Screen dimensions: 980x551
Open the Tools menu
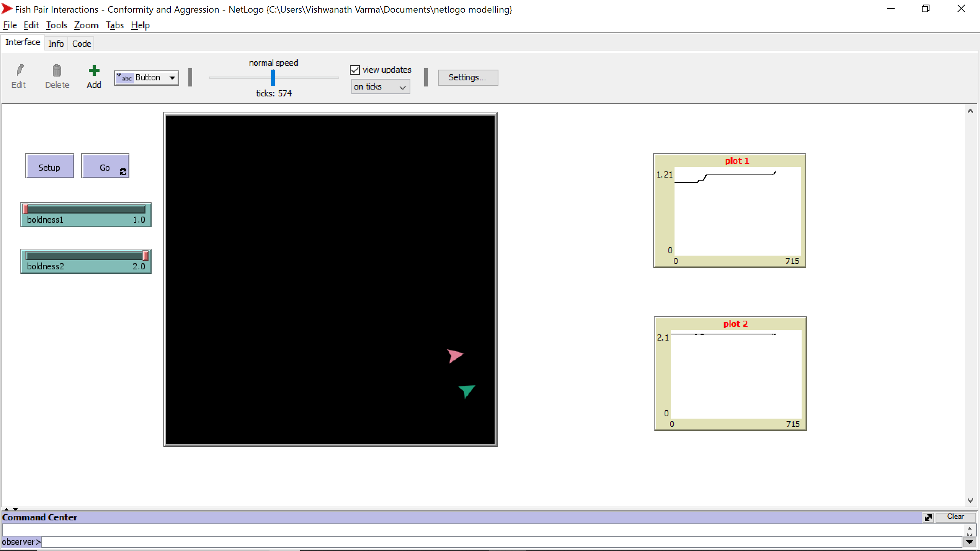tap(56, 25)
